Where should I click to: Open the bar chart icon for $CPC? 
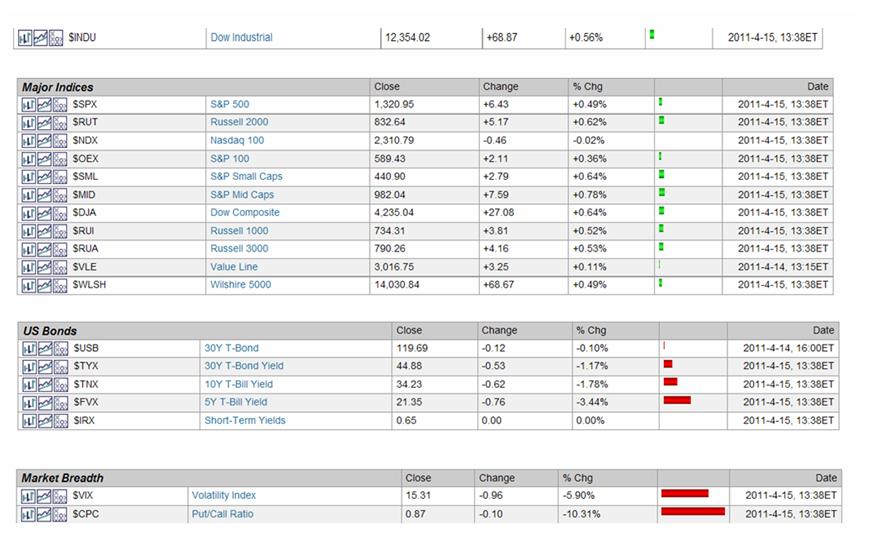(x=28, y=514)
